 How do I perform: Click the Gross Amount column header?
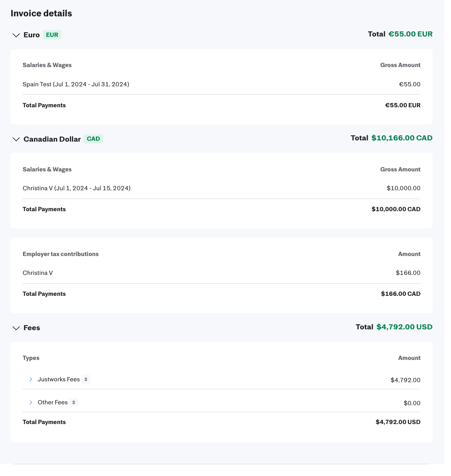400,65
